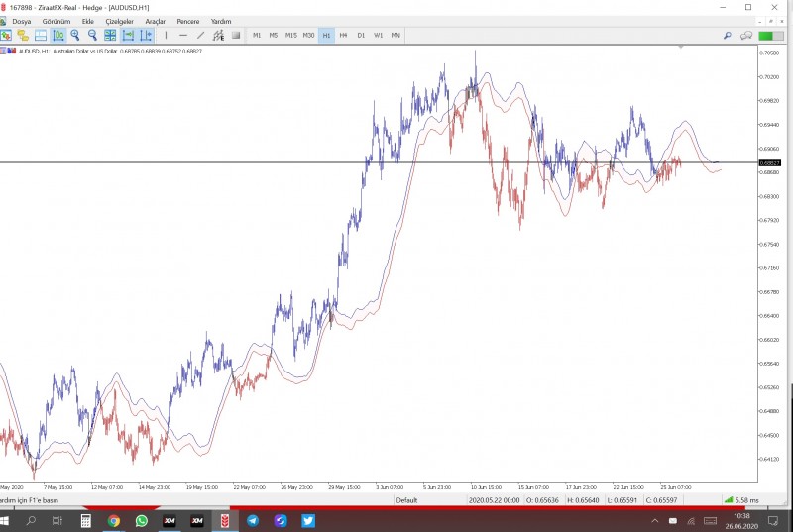
Task: Open the Çizelgeler menu
Action: 119,21
